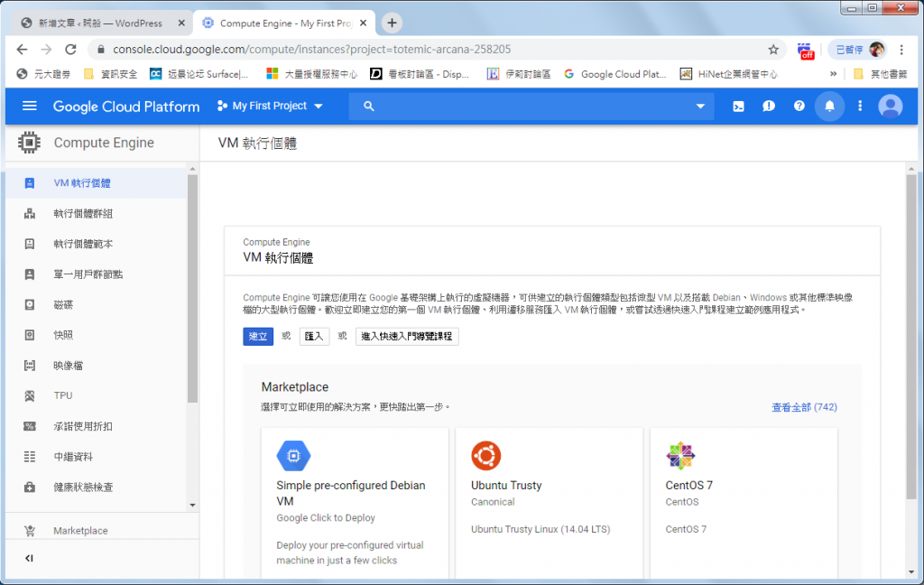The width and height of the screenshot is (924, 585).
Task: Click the 磁碟 disk icon
Action: click(x=30, y=304)
